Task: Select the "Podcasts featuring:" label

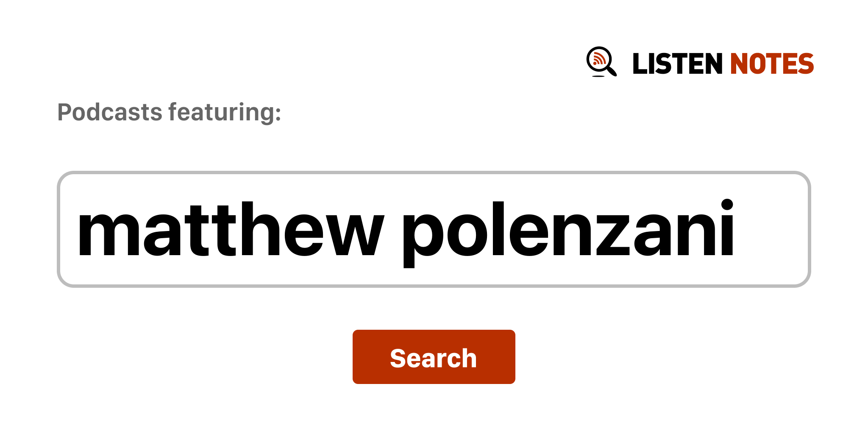Action: [169, 112]
